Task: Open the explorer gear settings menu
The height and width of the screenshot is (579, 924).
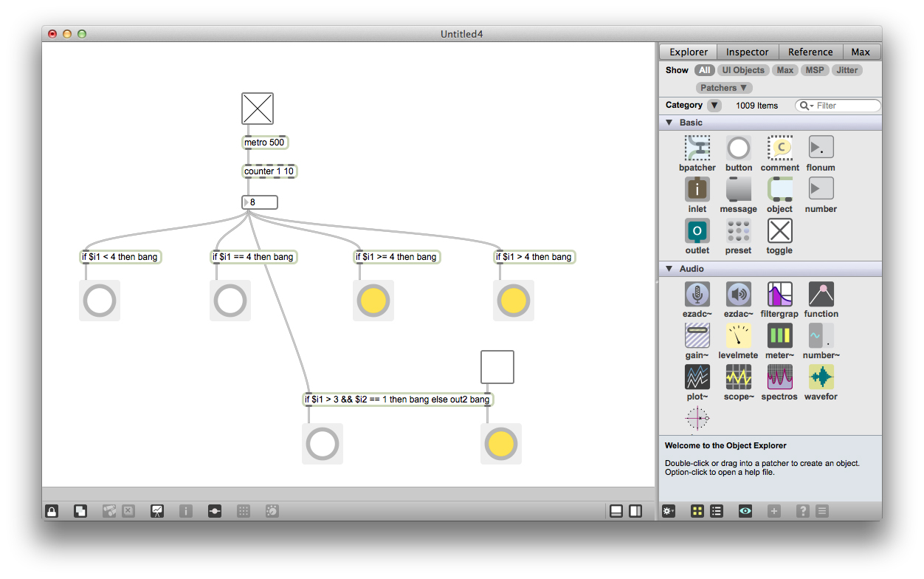Action: point(669,510)
